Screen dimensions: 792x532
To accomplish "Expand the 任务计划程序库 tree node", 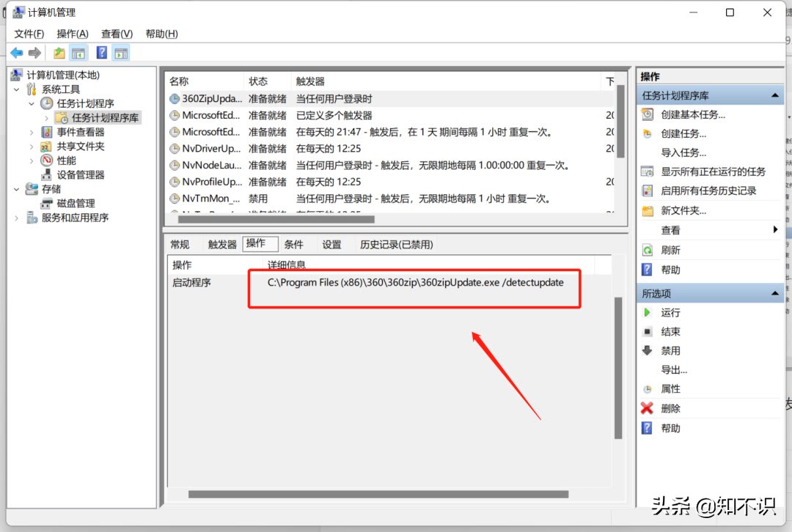I will point(46,118).
